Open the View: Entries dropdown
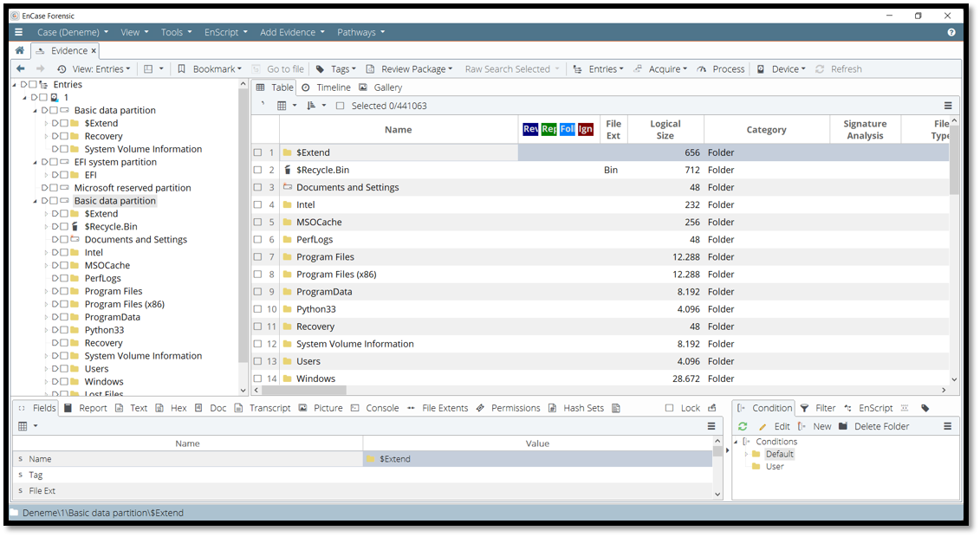Screen dimensions: 980x537 [x=94, y=69]
